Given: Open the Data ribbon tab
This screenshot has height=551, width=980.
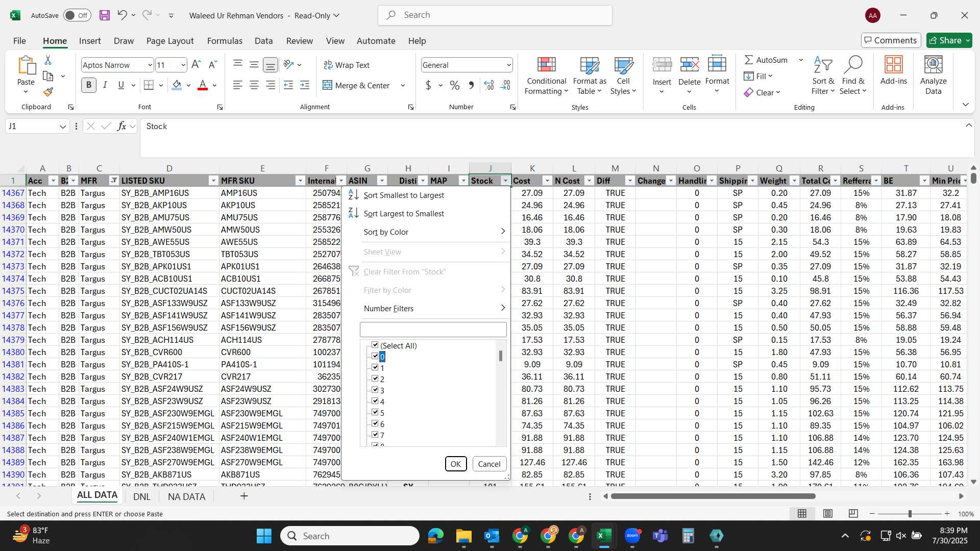Looking at the screenshot, I should click(263, 41).
